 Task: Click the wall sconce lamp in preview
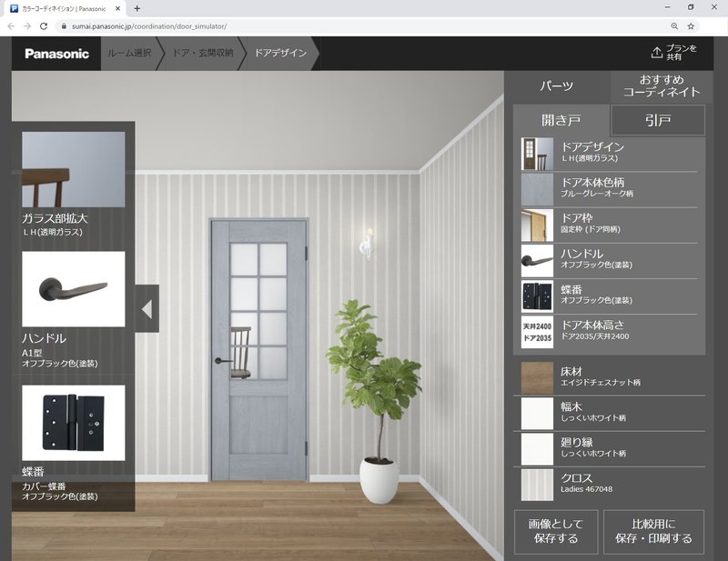pyautogui.click(x=367, y=243)
